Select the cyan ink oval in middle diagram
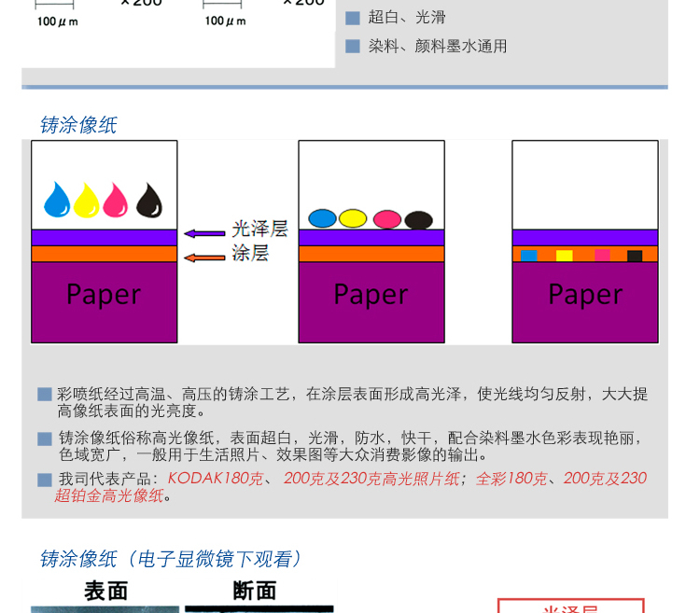The height and width of the screenshot is (613, 700). (x=322, y=218)
